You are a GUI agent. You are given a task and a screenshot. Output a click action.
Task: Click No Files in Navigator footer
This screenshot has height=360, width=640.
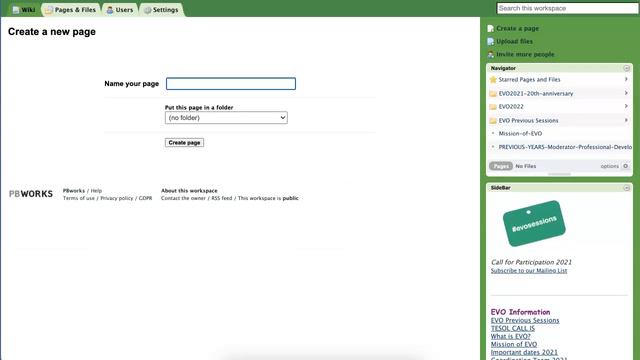(526, 166)
